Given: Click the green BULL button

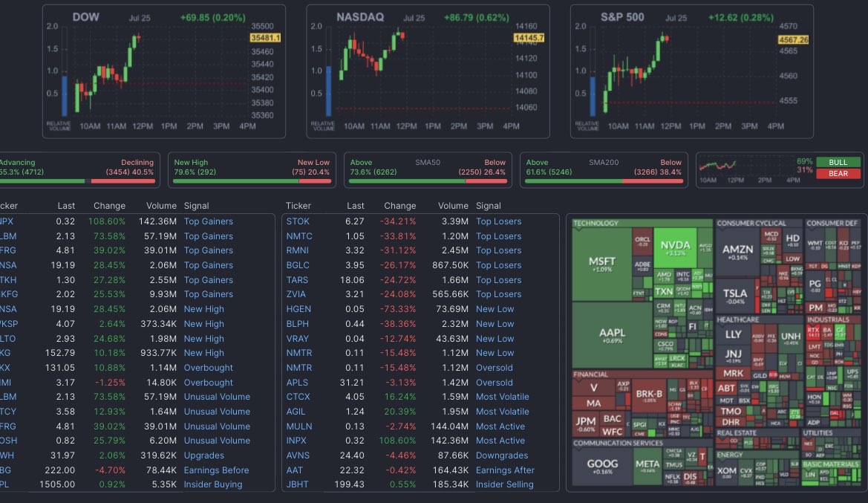Looking at the screenshot, I should [x=838, y=162].
